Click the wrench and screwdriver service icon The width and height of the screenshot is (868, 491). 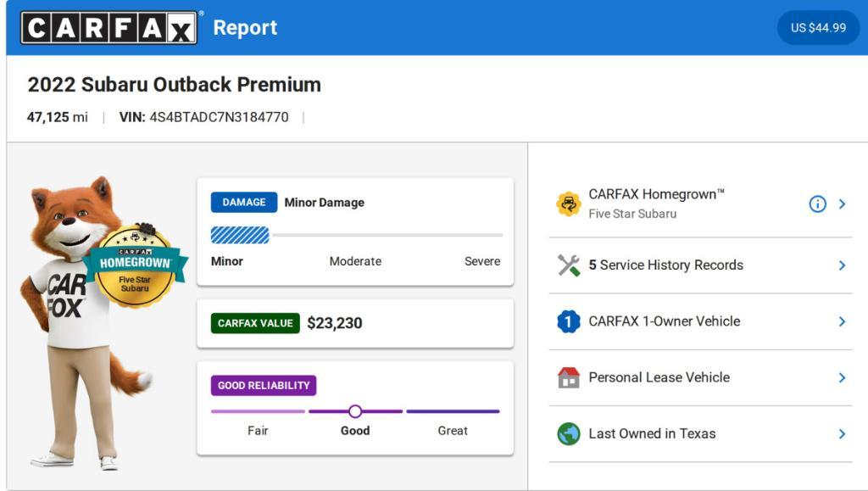coord(569,265)
